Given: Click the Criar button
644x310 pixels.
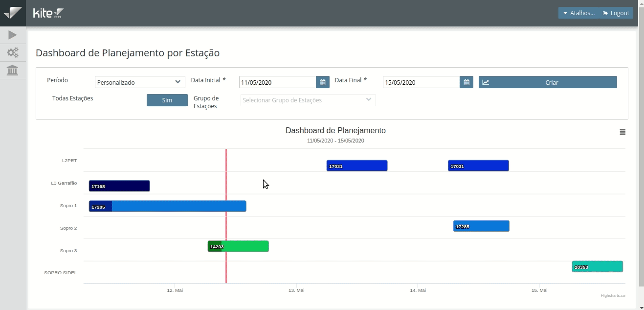Looking at the screenshot, I should click(548, 82).
